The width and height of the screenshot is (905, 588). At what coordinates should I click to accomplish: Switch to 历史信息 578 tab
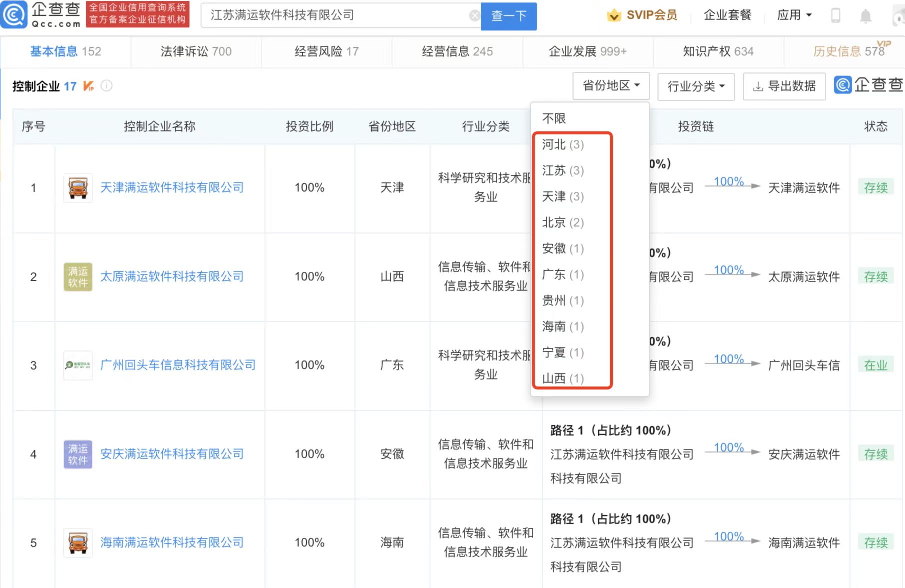point(849,51)
